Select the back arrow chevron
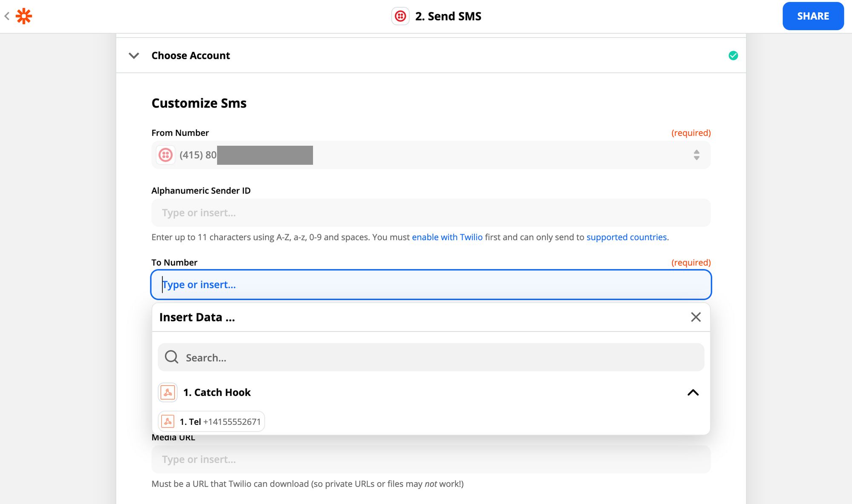The image size is (852, 504). click(7, 16)
